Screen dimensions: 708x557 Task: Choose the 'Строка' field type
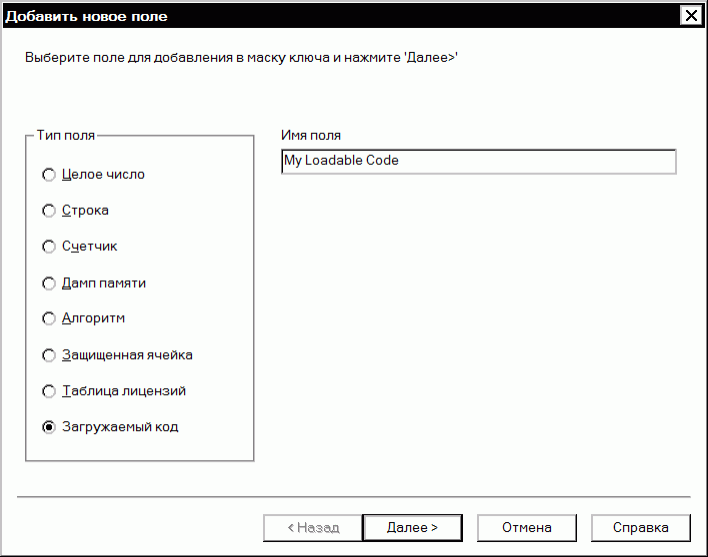pyautogui.click(x=48, y=211)
